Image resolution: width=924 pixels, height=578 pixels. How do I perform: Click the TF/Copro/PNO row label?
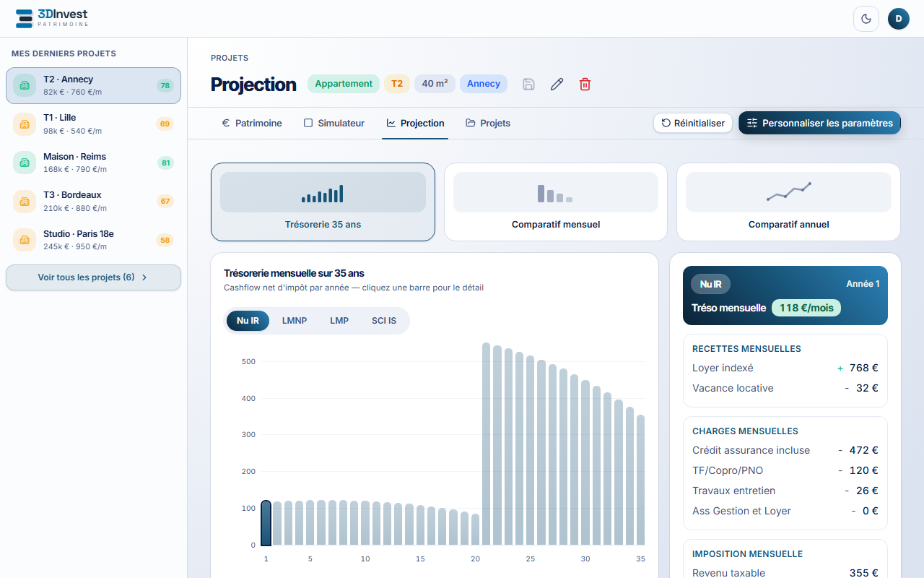728,470
